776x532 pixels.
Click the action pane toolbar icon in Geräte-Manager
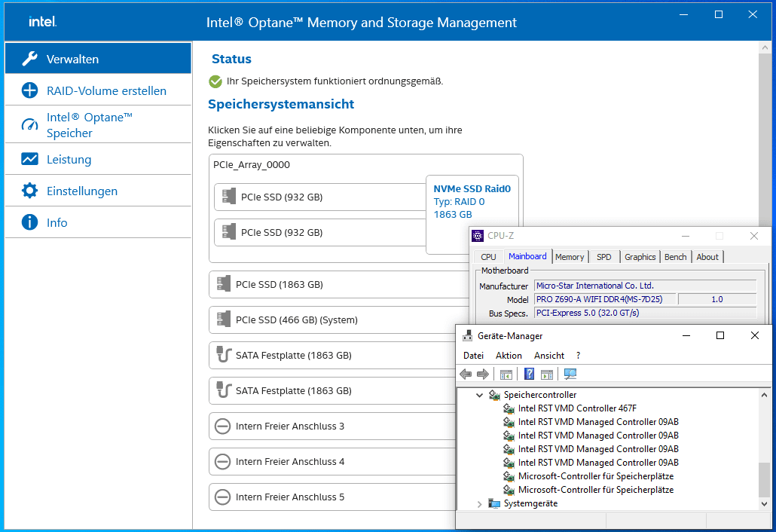click(547, 374)
